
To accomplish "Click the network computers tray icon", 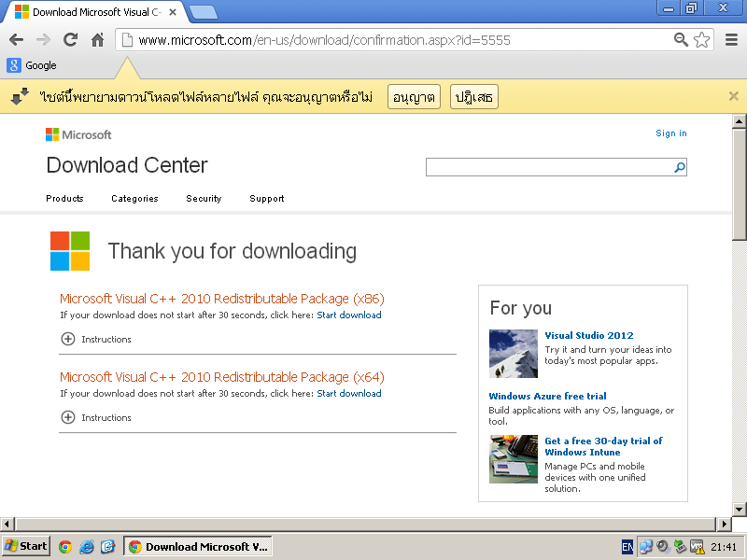I will click(646, 547).
